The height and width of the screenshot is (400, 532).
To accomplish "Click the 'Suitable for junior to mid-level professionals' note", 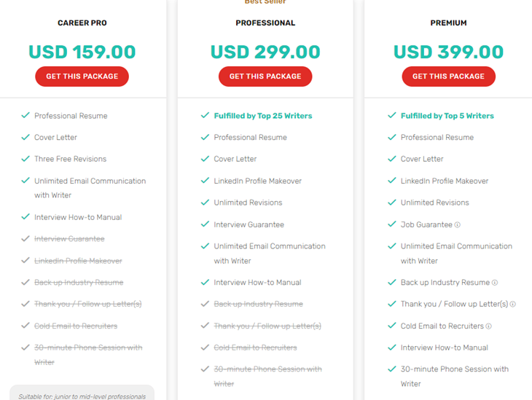I will tap(82, 396).
